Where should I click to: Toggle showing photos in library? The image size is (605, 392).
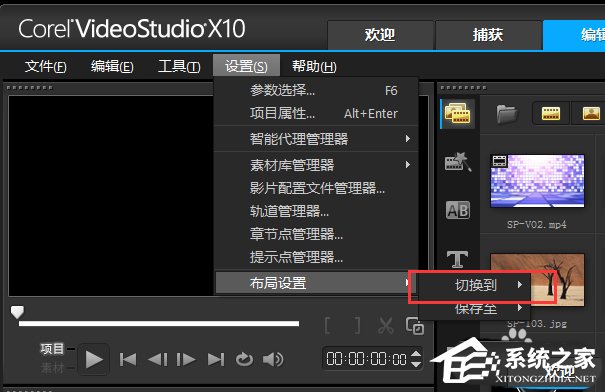pyautogui.click(x=590, y=113)
